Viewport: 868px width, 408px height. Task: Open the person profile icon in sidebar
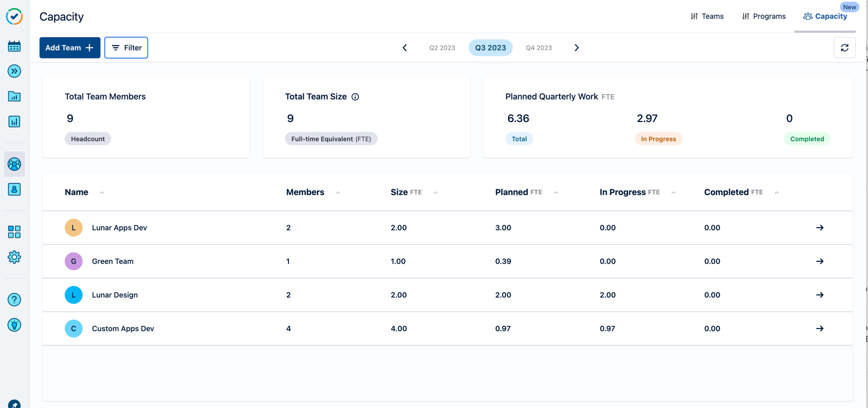click(x=14, y=189)
